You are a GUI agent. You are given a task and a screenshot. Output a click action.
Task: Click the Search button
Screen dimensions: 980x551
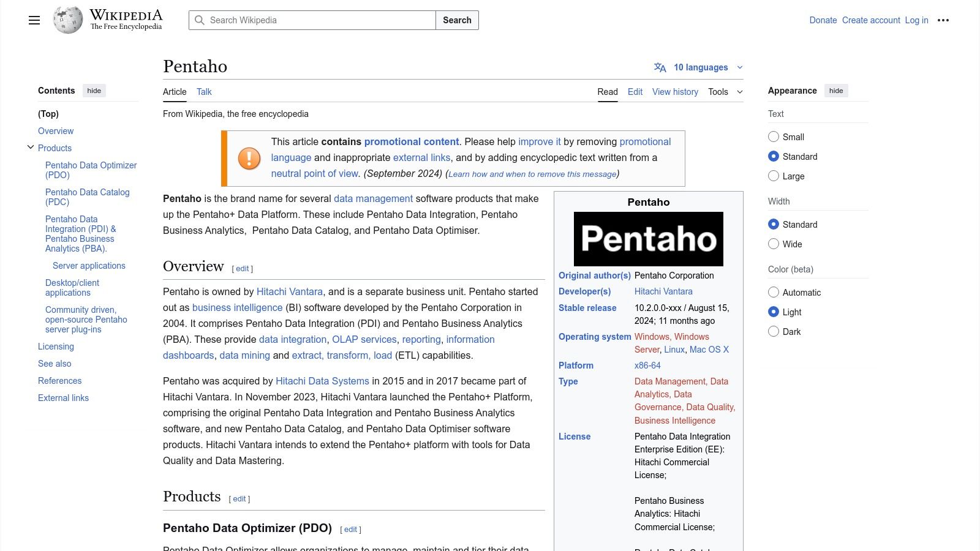[x=457, y=20]
